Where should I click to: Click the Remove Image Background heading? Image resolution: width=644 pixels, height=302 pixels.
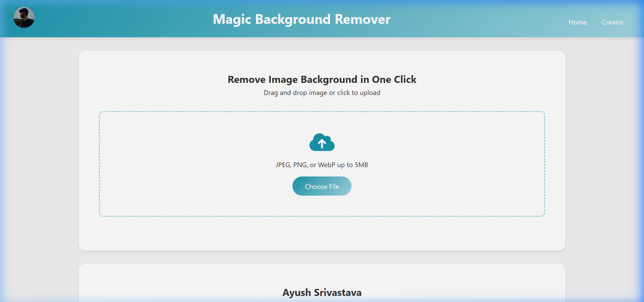322,80
